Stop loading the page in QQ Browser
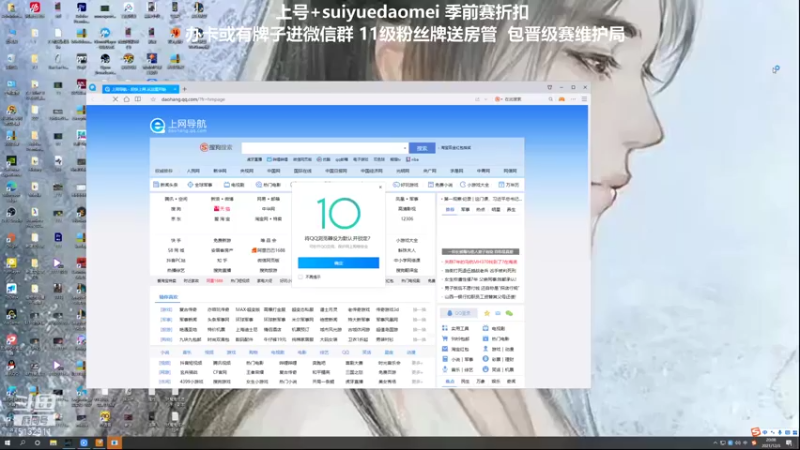This screenshot has width=800, height=450. pyautogui.click(x=115, y=99)
